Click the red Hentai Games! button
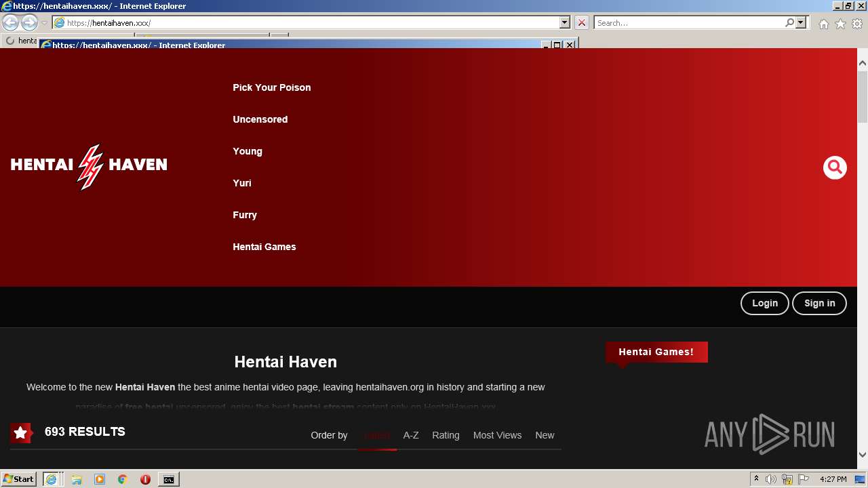Viewport: 868px width, 488px height. point(656,352)
